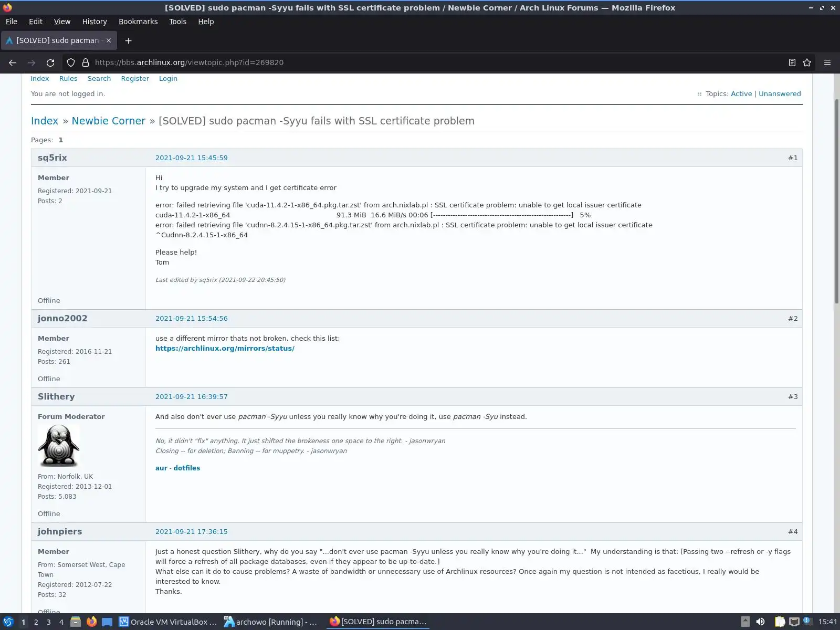Click Slithery's penguin avatar image

(x=58, y=446)
